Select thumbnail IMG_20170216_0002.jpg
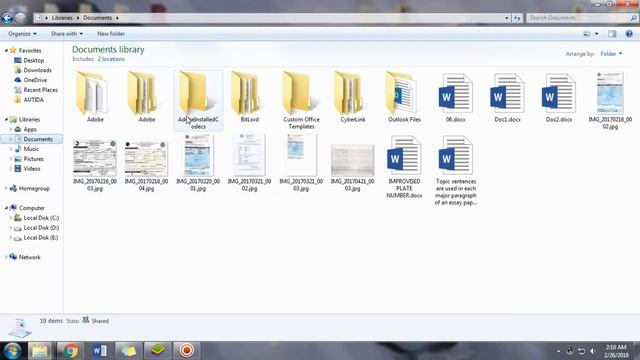The width and height of the screenshot is (640, 360). coord(610,100)
